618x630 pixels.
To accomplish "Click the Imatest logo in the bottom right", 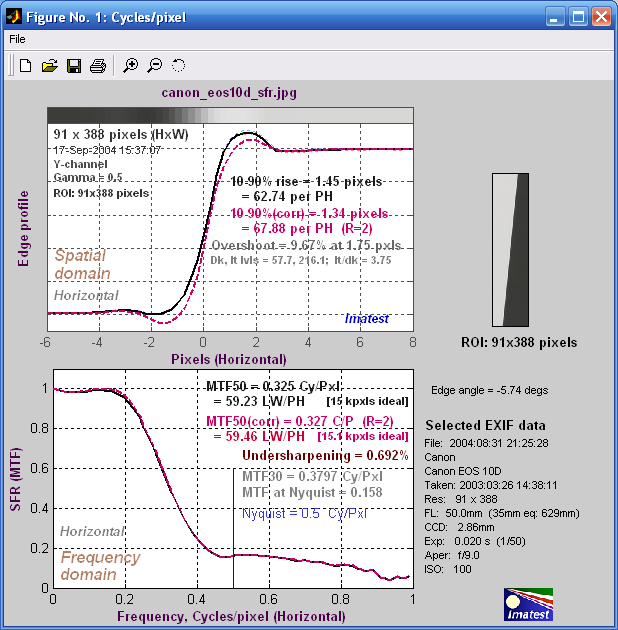I will tap(528, 605).
